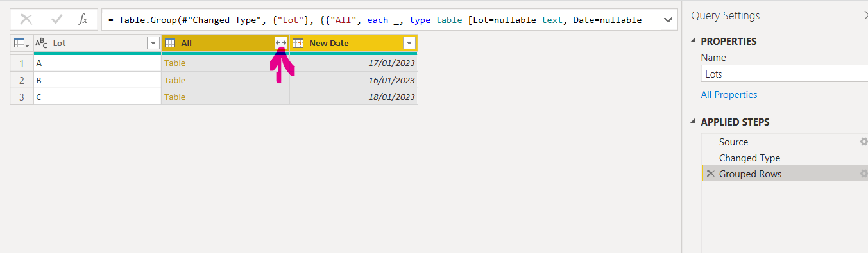Select the Lot column header
This screenshot has width=868, height=253.
[98, 43]
